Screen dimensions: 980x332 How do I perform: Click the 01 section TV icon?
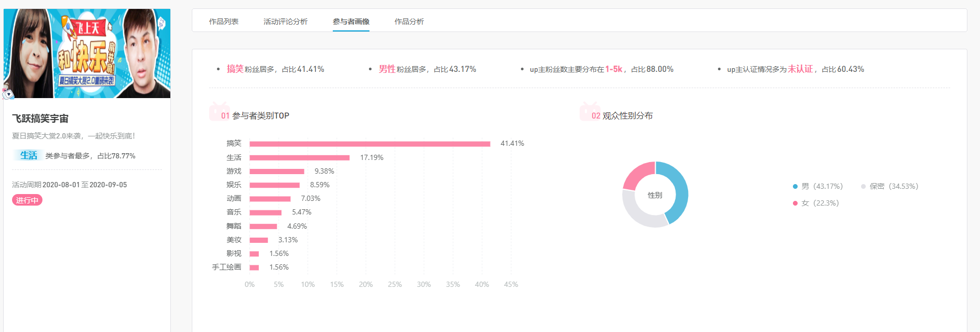(220, 112)
